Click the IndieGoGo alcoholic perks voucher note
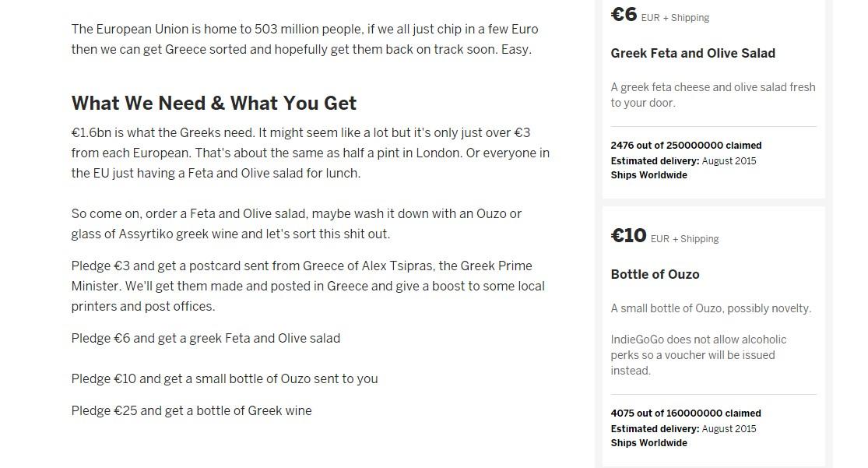This screenshot has height=468, width=868. 698,355
